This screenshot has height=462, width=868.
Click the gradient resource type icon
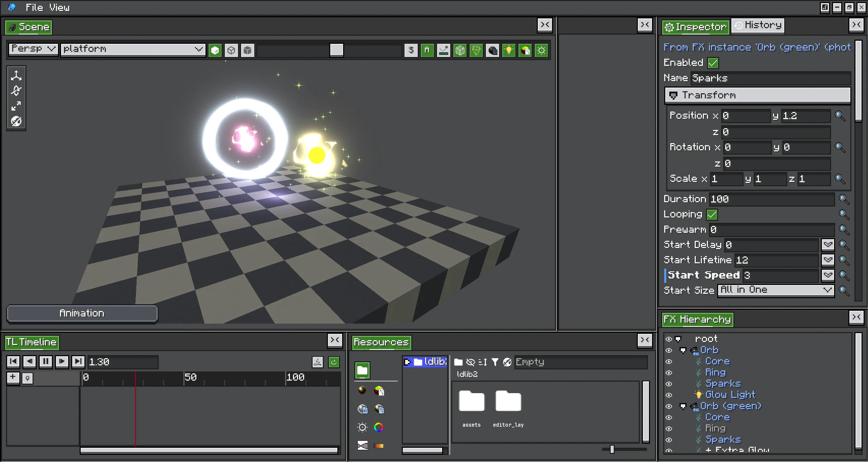(x=379, y=446)
